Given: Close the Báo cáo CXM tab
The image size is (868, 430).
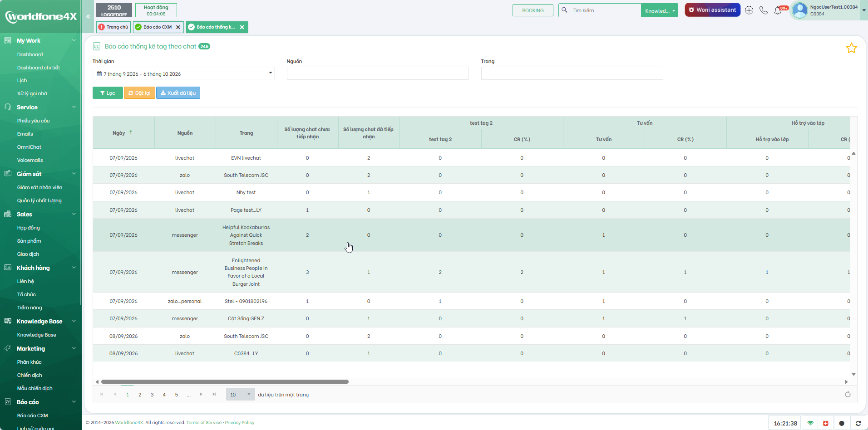Looking at the screenshot, I should tap(178, 27).
